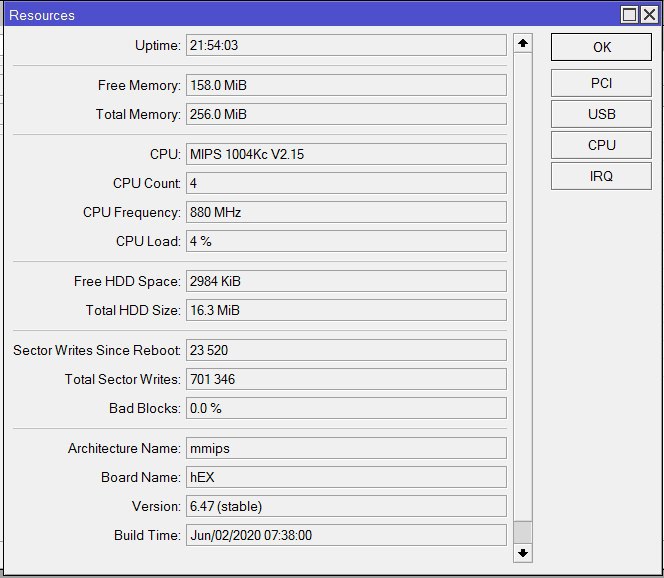The image size is (664, 578).
Task: Click the Total Memory field 256.0 MiB
Action: [346, 114]
